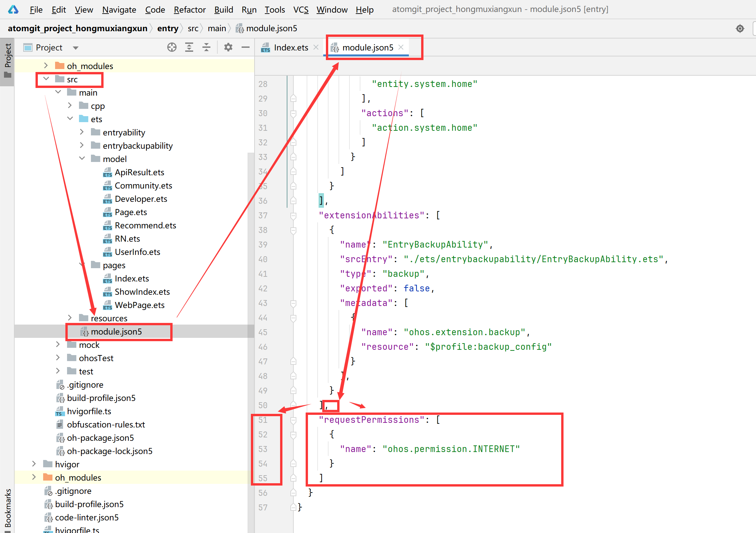This screenshot has width=756, height=533.
Task: Open the Window menu
Action: [x=332, y=10]
